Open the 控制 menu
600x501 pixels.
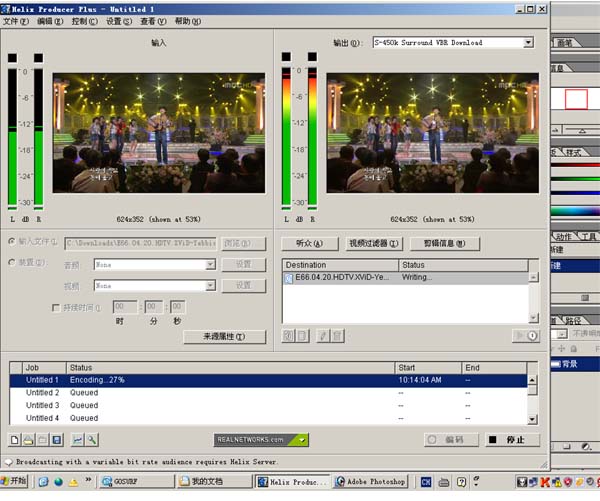[85, 21]
